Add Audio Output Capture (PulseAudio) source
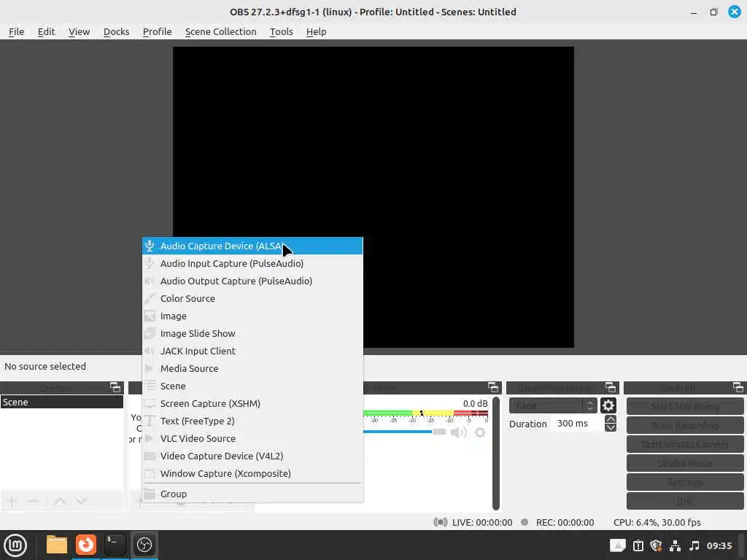 [x=252, y=281]
